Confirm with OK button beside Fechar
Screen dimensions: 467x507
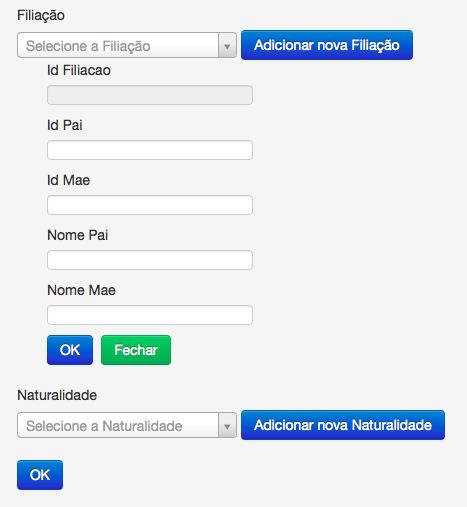pyautogui.click(x=70, y=350)
